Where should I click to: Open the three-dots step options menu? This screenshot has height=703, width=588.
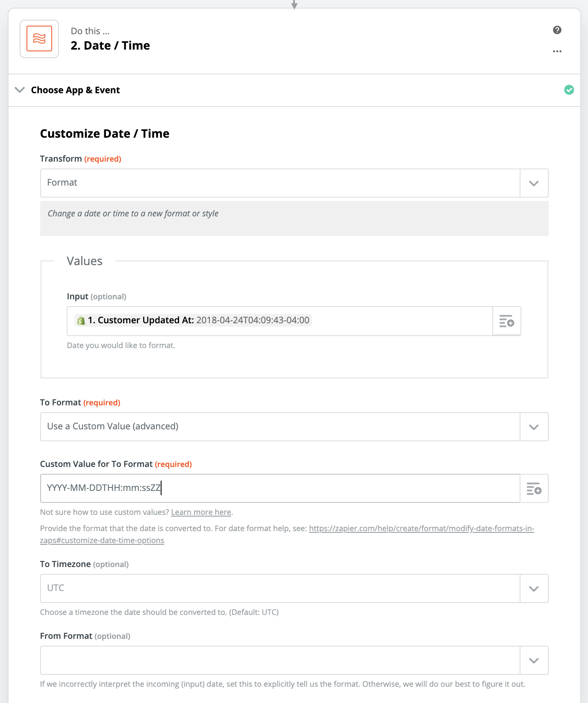click(x=557, y=51)
